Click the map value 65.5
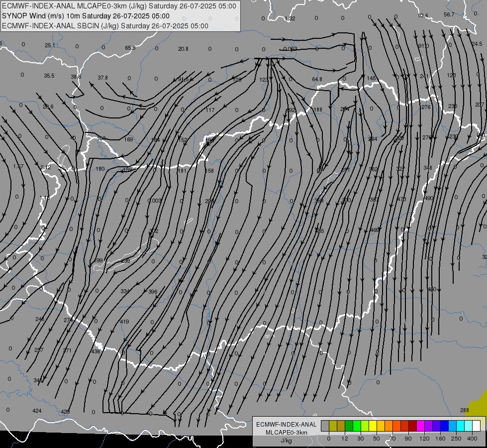This screenshot has height=448, width=487. (x=130, y=48)
